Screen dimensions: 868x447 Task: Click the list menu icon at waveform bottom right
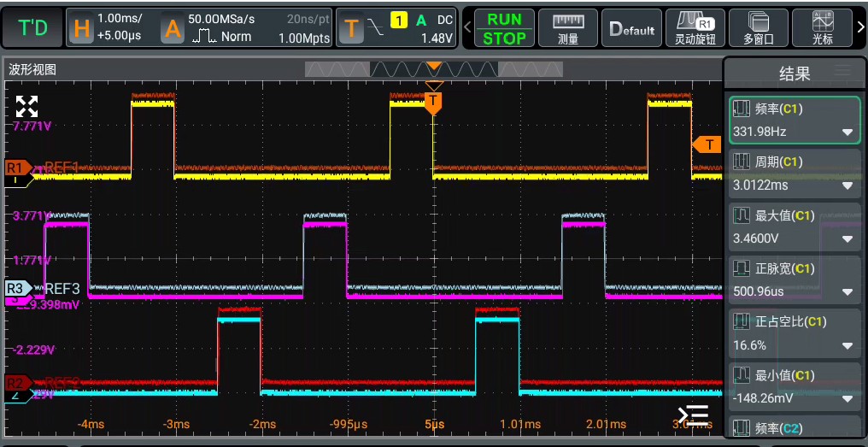click(x=693, y=415)
